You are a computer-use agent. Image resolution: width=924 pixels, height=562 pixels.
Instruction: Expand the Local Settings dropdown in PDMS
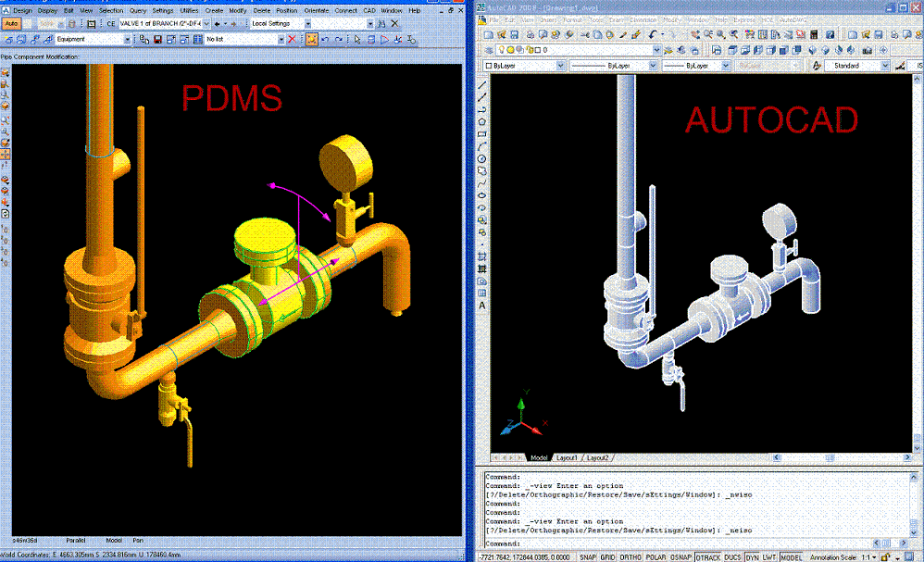307,23
